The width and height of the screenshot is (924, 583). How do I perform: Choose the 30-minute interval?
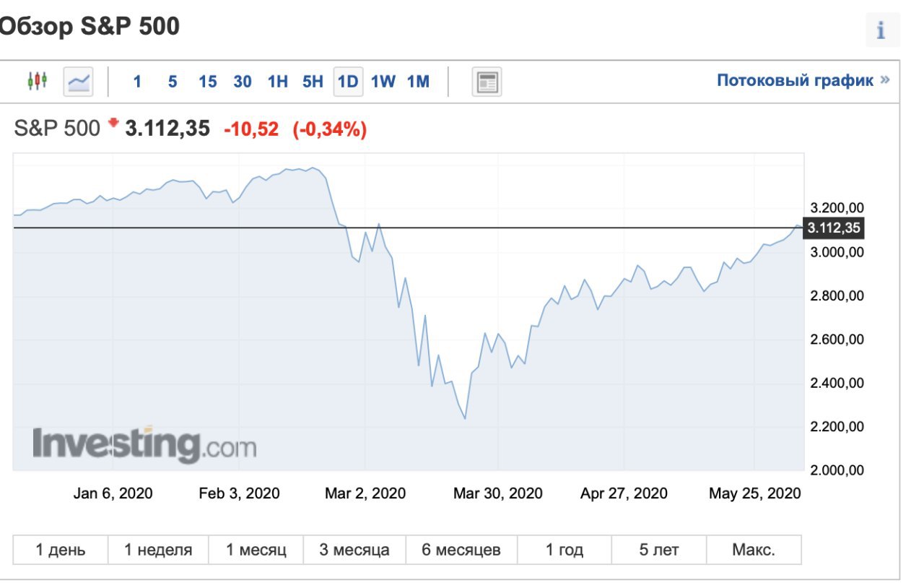coord(243,82)
